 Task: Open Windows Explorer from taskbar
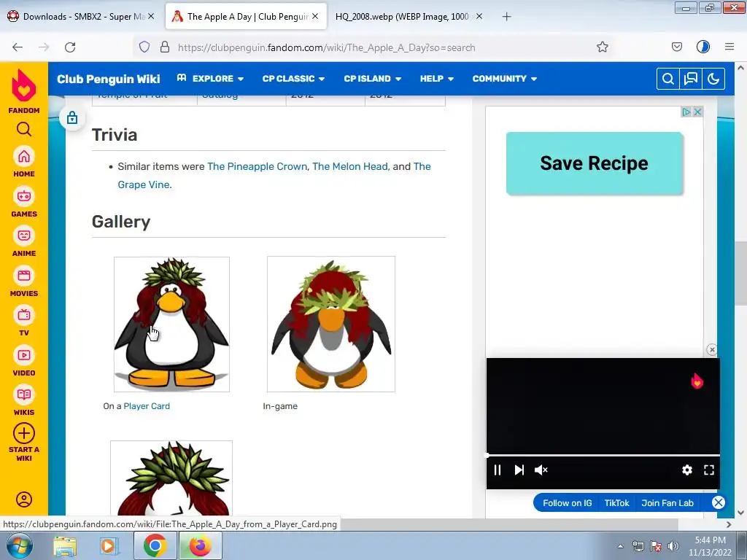pyautogui.click(x=65, y=545)
